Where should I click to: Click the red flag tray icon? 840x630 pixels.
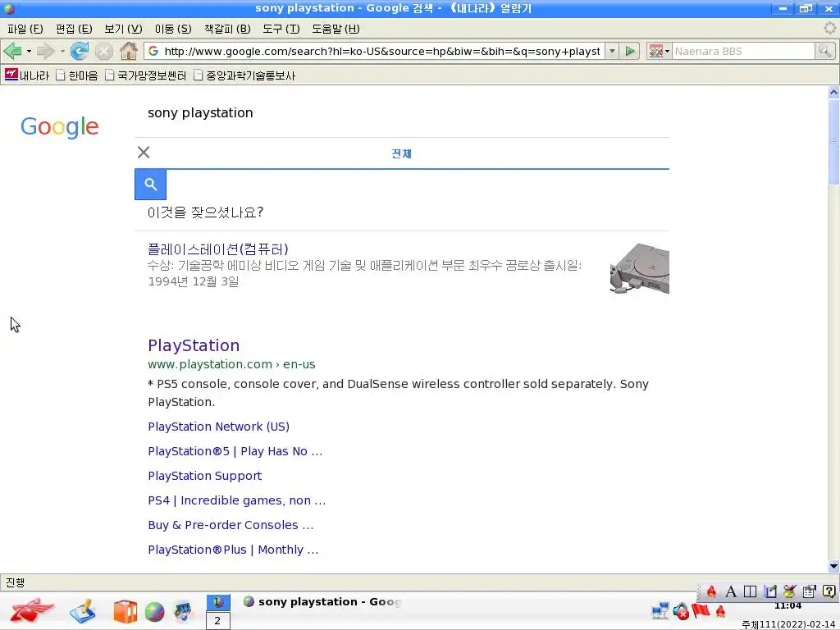click(x=701, y=610)
